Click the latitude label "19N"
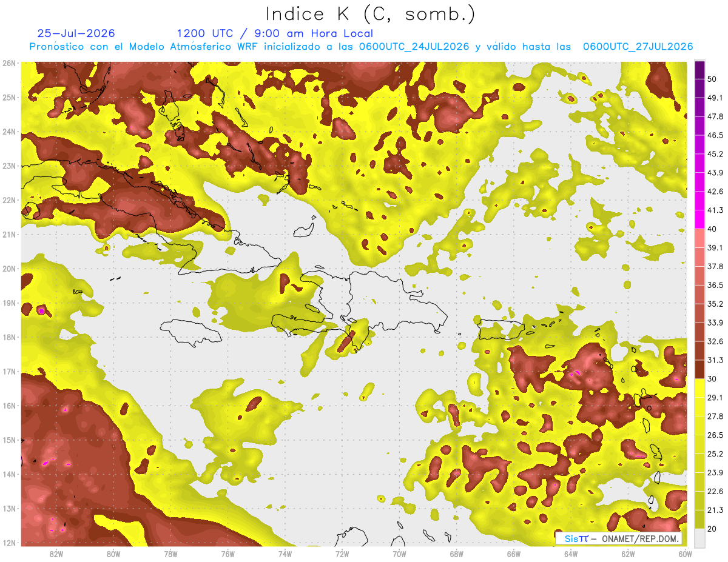This screenshot has width=728, height=562. [x=9, y=303]
